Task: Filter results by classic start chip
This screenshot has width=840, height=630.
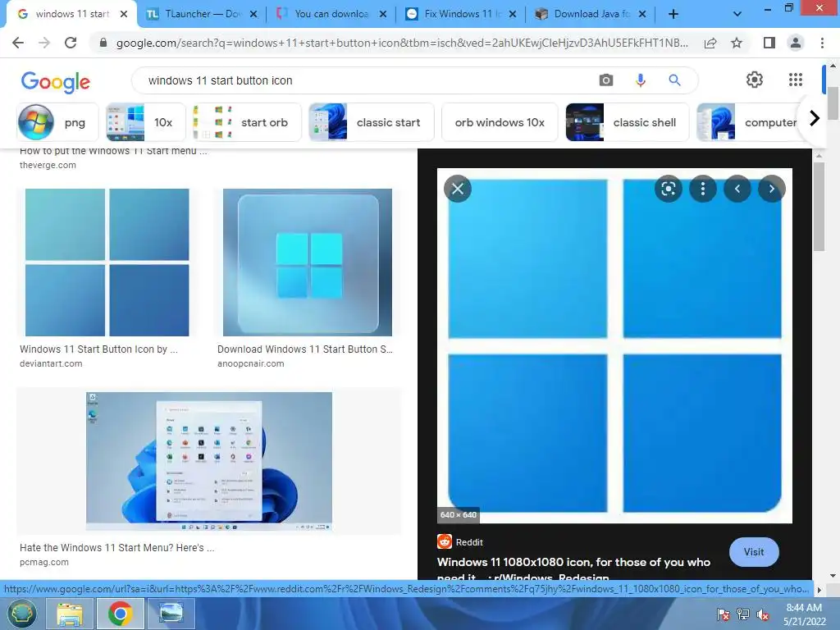Action: point(371,122)
